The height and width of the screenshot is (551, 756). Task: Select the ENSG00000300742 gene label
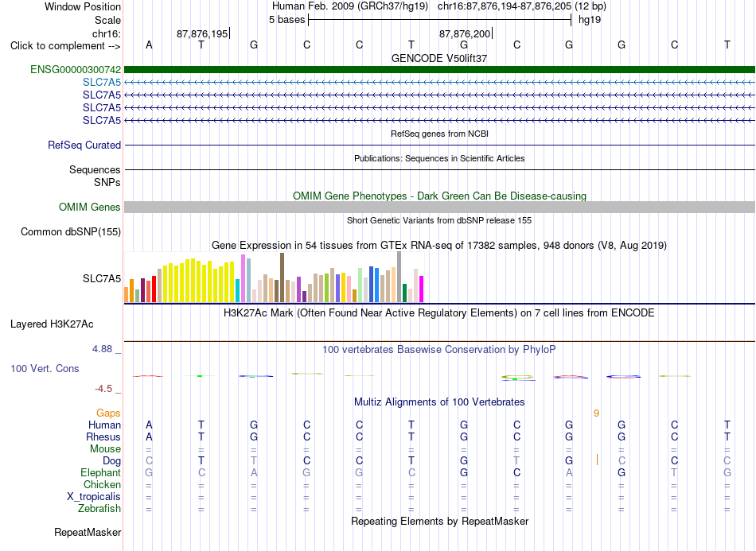click(x=76, y=69)
